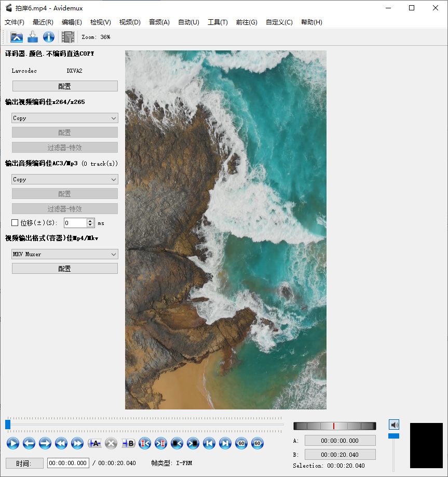Click the Open Video file icon
The height and width of the screenshot is (477, 448).
17,37
